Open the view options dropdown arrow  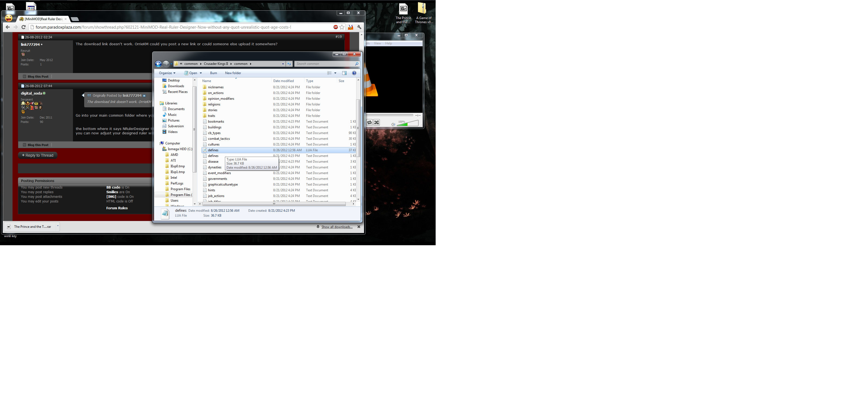pyautogui.click(x=335, y=73)
